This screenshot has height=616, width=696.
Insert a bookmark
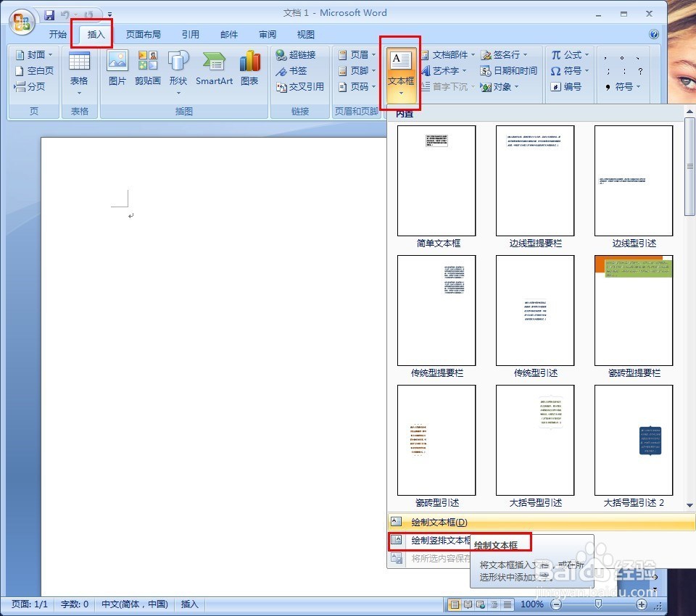pyautogui.click(x=291, y=71)
